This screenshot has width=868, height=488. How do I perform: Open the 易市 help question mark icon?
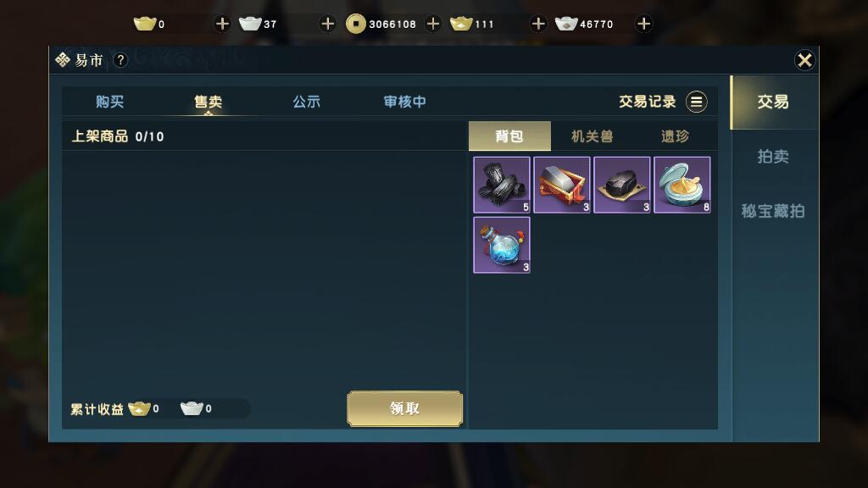pyautogui.click(x=120, y=60)
